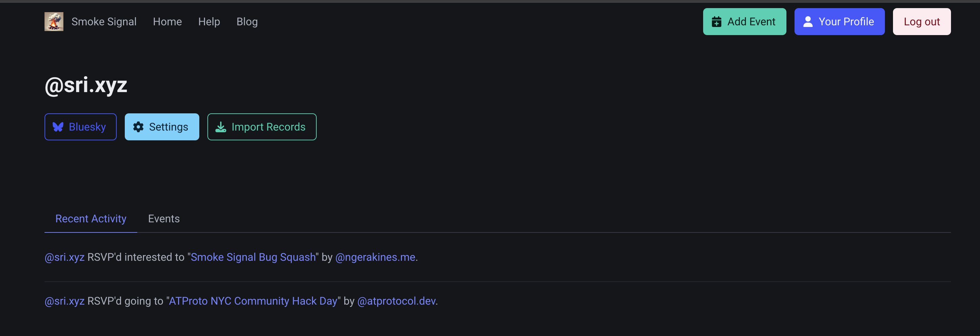Image resolution: width=980 pixels, height=336 pixels.
Task: Click the gear icon on Settings
Action: point(138,127)
